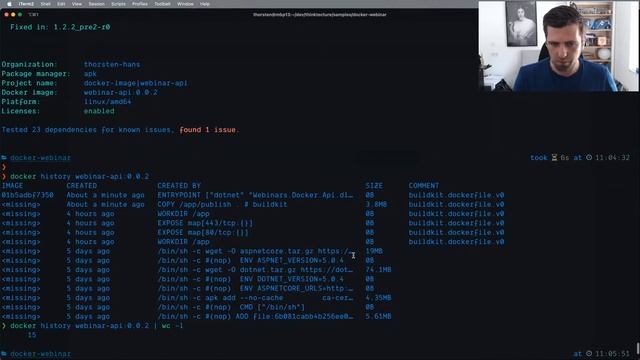Click the folder icon beside upper docker-webinar prompt
Image resolution: width=640 pixels, height=360 pixels.
(4, 158)
